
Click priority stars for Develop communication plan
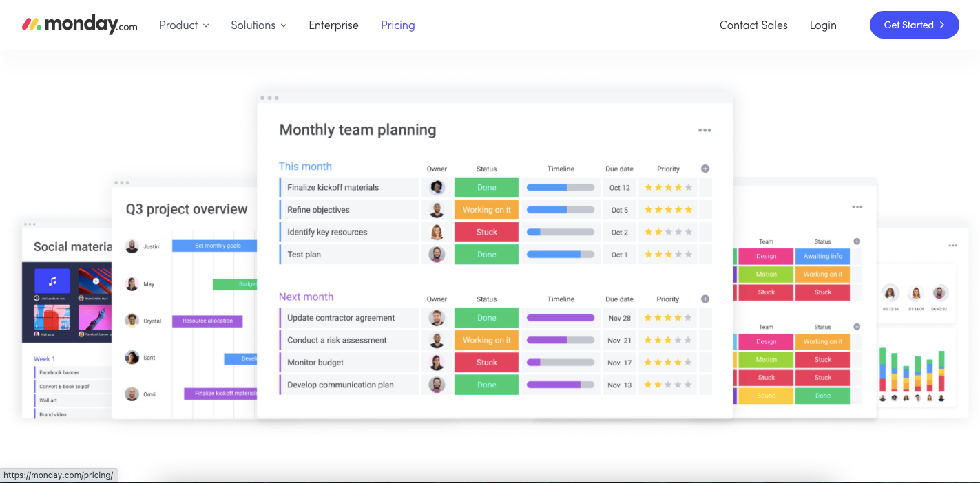pyautogui.click(x=668, y=385)
